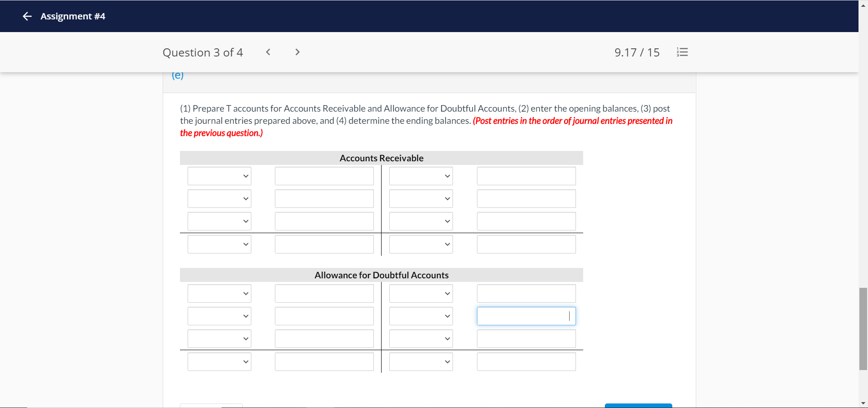
Task: Click the red posting order instruction text
Action: 426,127
